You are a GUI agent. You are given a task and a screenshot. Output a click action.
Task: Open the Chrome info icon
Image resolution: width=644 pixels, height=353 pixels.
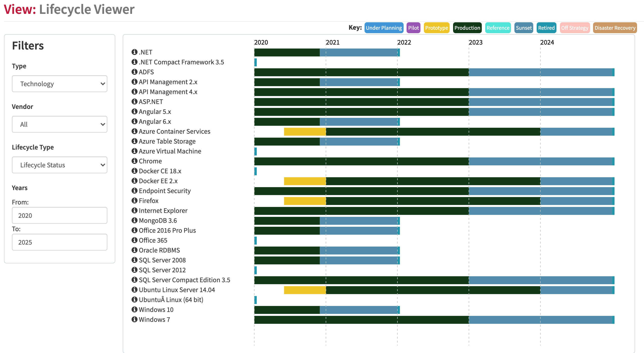135,161
